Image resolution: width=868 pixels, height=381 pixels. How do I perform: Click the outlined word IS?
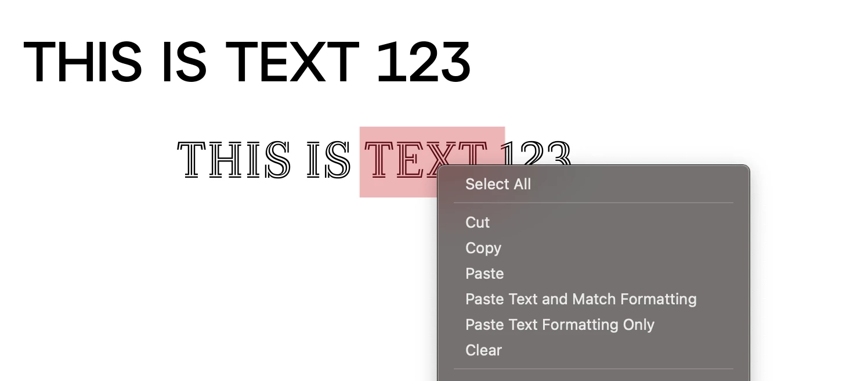pos(328,160)
